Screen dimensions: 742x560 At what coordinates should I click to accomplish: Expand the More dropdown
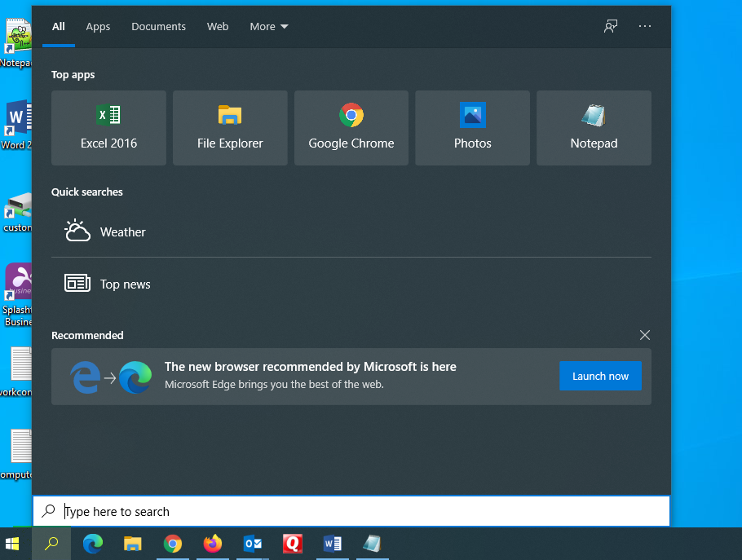pos(269,26)
